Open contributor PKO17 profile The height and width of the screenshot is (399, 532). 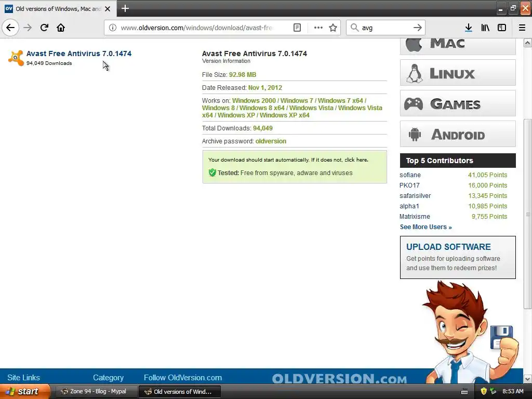coord(409,185)
